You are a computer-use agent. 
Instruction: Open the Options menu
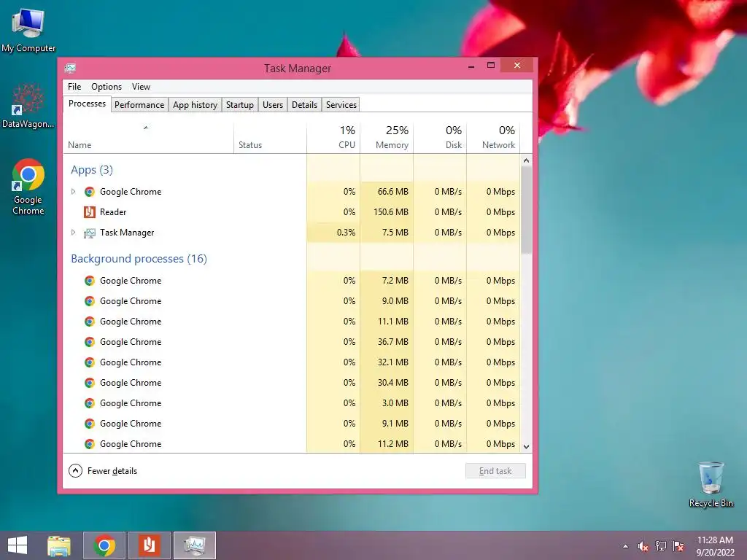[107, 87]
